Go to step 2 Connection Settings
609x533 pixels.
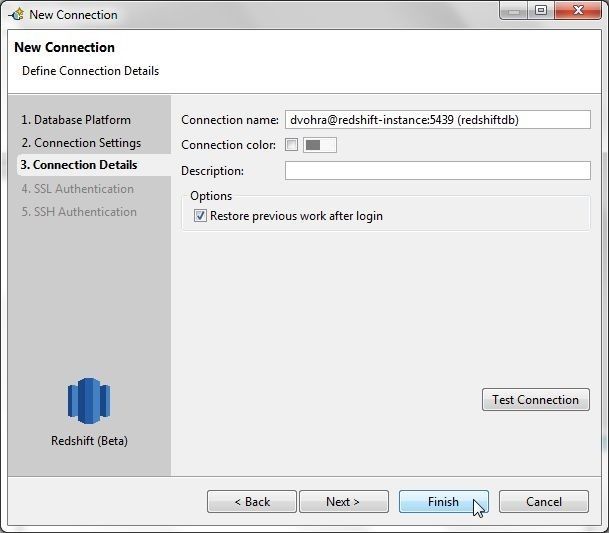(81, 143)
